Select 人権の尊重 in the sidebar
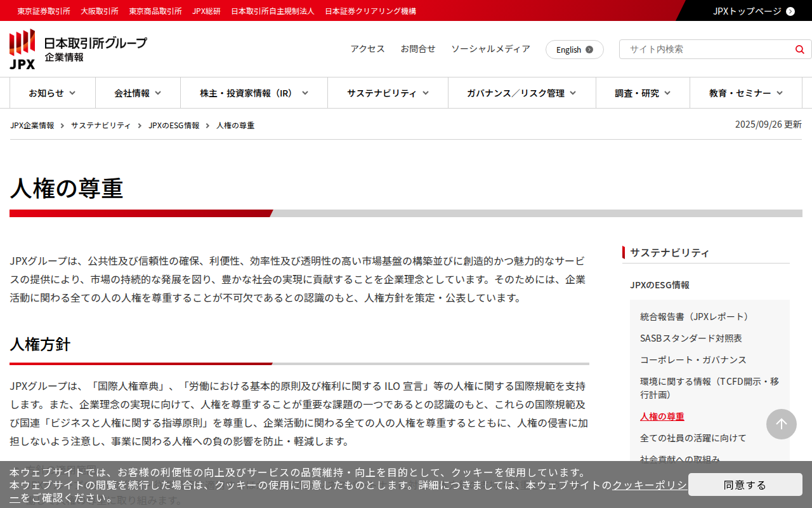The image size is (812, 508). tap(662, 417)
